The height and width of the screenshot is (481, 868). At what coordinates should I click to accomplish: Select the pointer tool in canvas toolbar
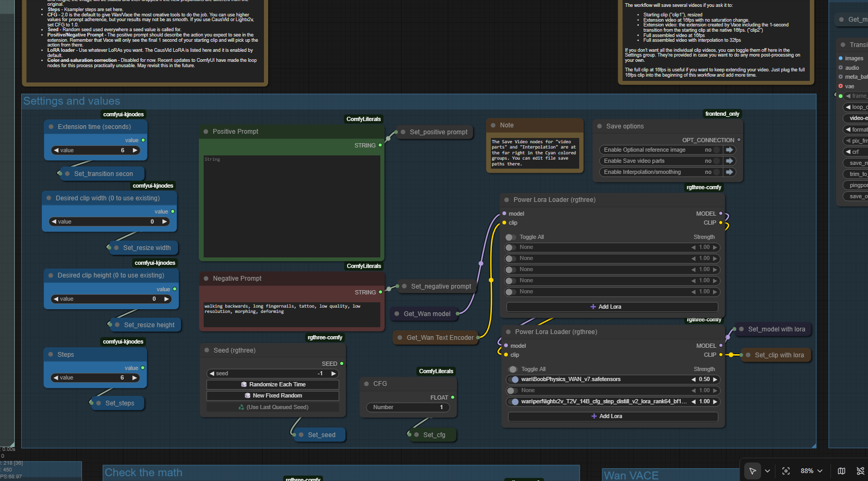coord(752,471)
